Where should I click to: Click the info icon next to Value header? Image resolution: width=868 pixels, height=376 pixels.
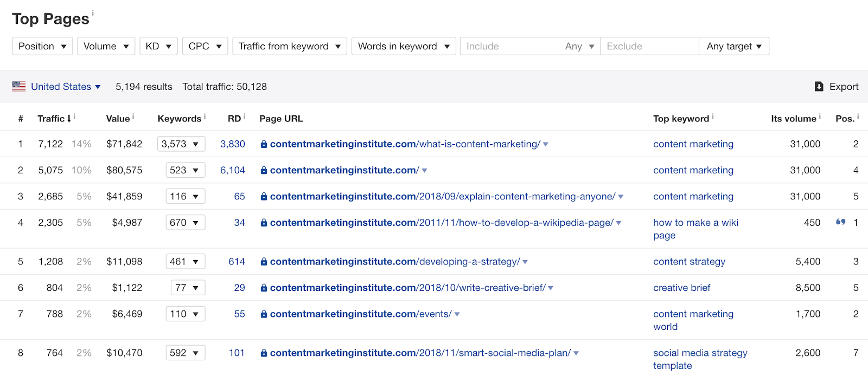pyautogui.click(x=133, y=116)
